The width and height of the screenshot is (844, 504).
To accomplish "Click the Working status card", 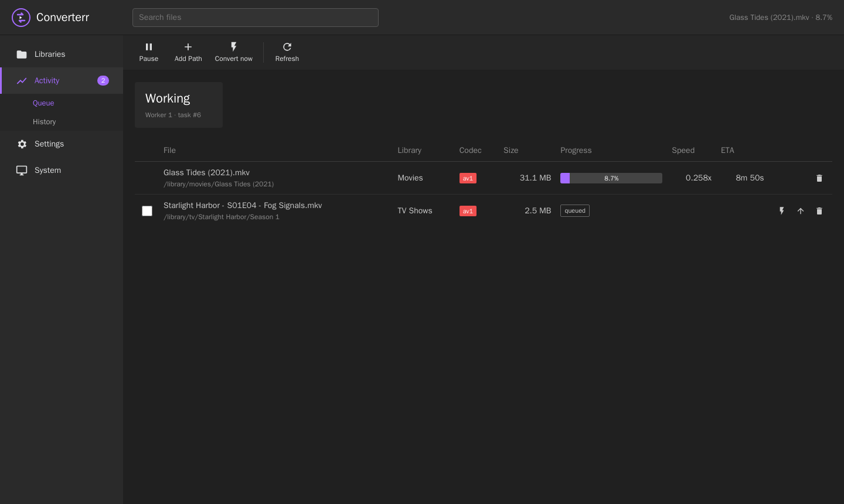I will pos(179,105).
